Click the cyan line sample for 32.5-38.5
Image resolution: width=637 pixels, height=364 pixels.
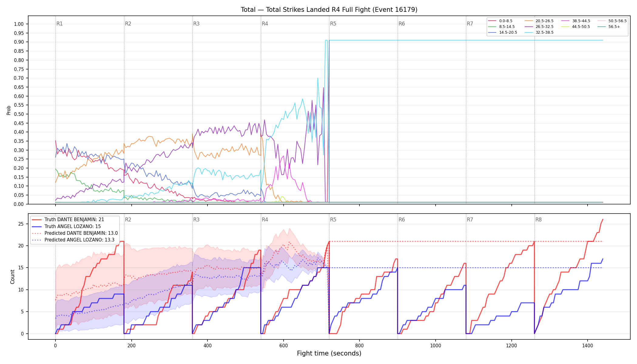[528, 32]
